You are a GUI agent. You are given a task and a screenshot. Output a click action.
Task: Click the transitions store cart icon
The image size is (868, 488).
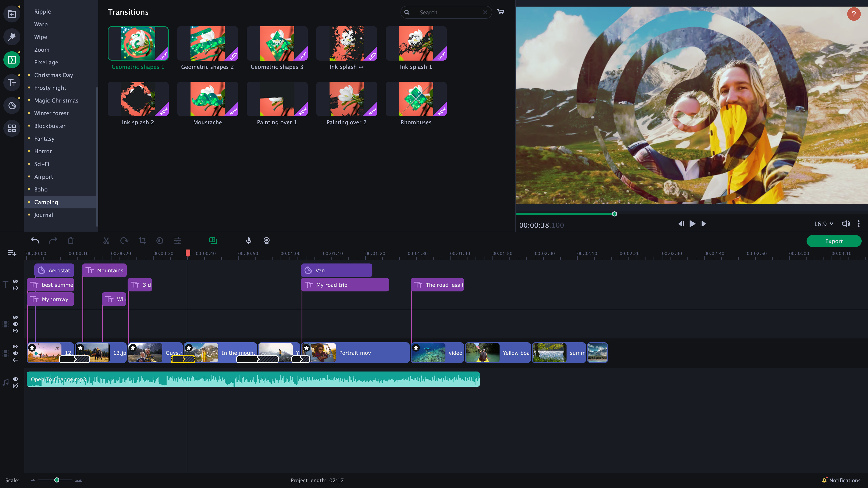point(501,12)
